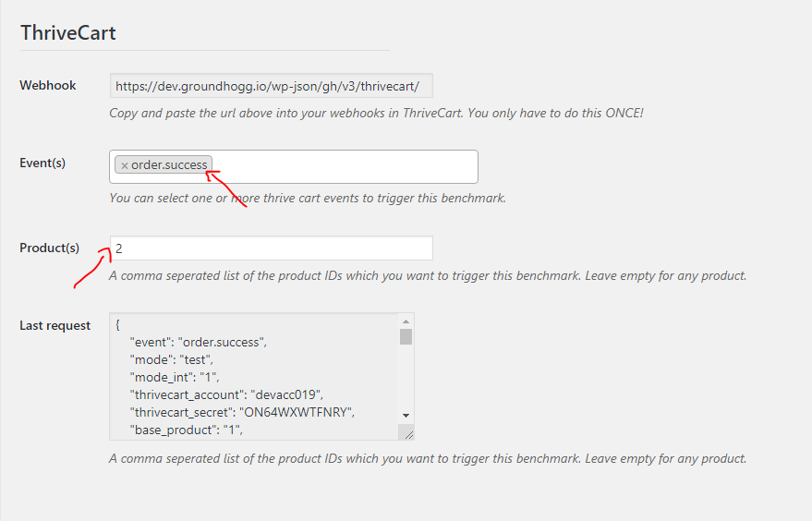Click the ThriveCart heading
Image resolution: width=812 pixels, height=521 pixels.
click(67, 32)
